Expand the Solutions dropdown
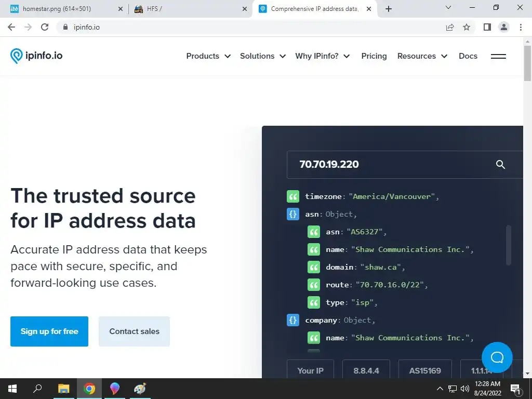This screenshot has width=532, height=399. [x=263, y=56]
